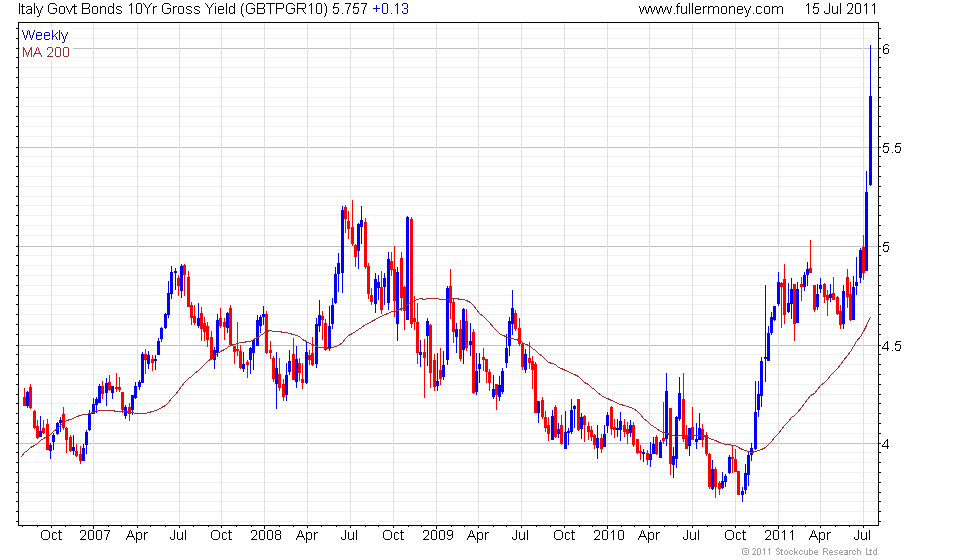Image resolution: width=960 pixels, height=560 pixels.
Task: Click the 2008 x-axis year label
Action: pyautogui.click(x=266, y=535)
